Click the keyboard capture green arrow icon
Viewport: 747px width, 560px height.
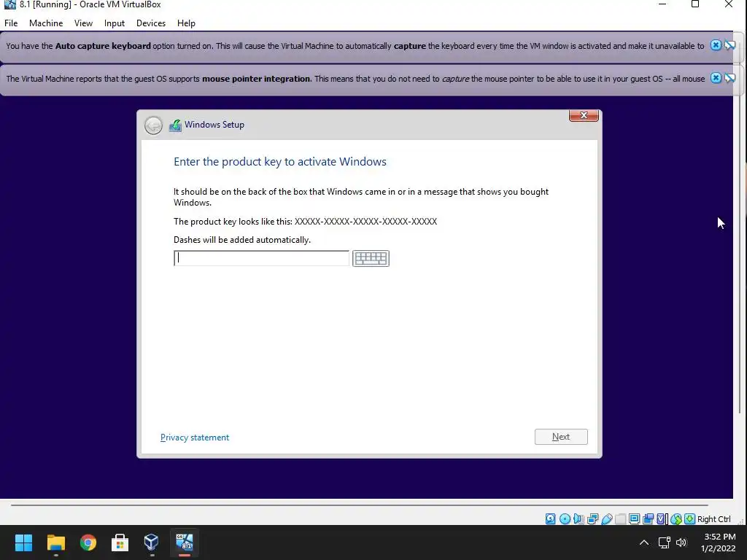click(x=689, y=519)
